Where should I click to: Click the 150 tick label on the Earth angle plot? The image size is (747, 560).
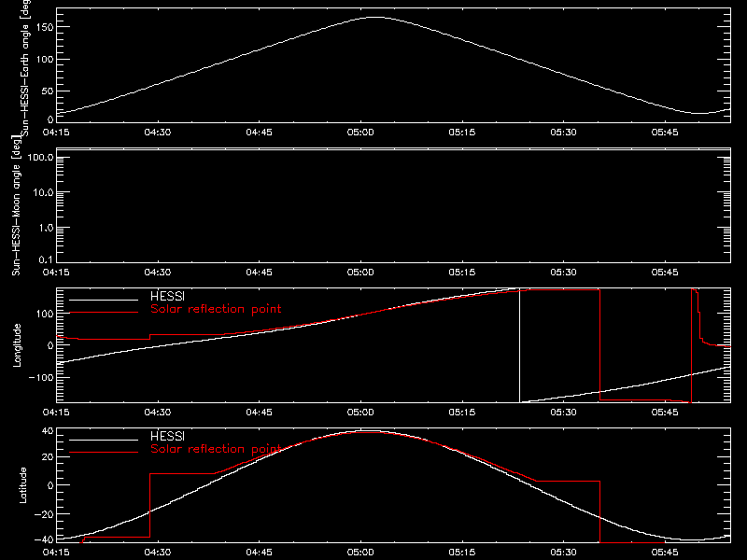[44, 27]
